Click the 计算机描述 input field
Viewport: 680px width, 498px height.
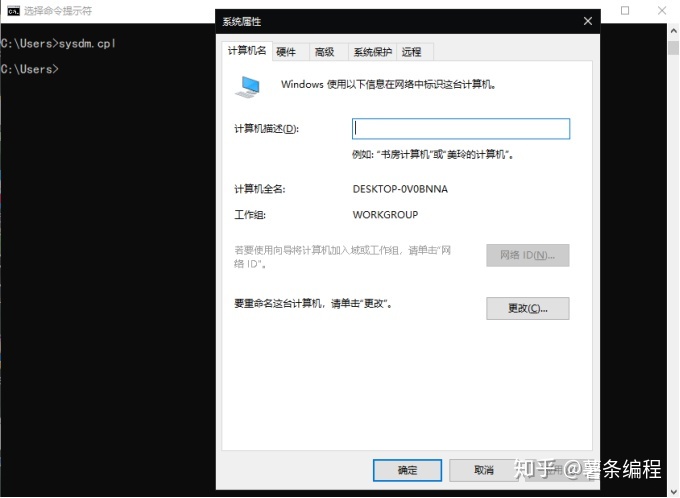pos(461,129)
